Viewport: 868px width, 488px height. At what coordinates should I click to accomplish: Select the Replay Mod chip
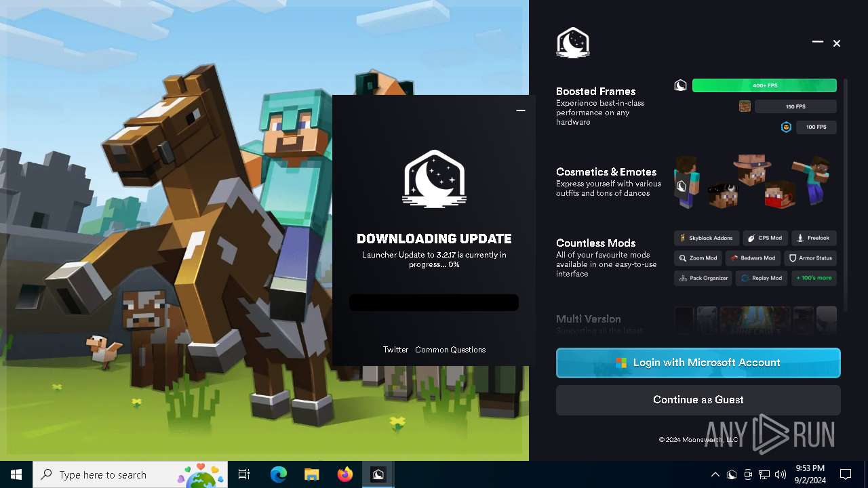coord(761,278)
